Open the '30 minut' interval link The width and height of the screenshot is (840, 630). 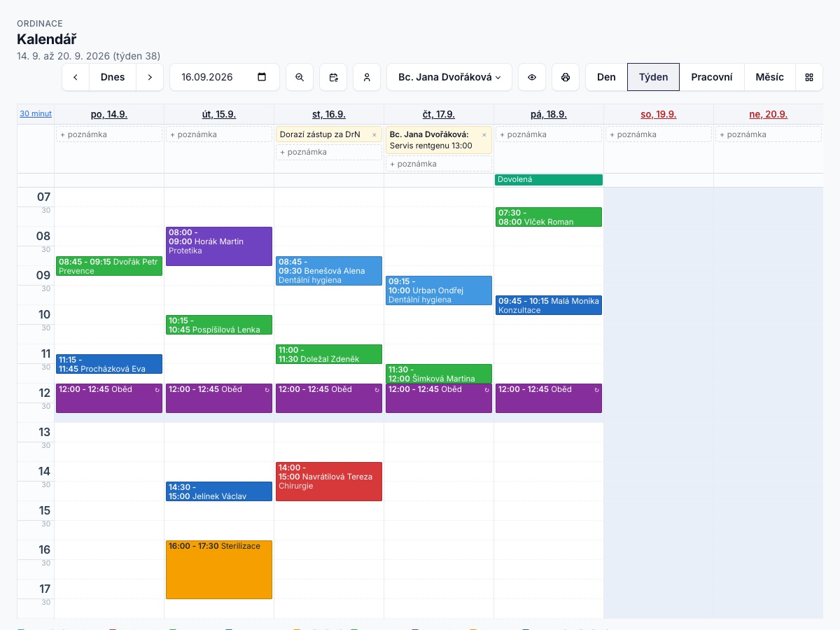pyautogui.click(x=35, y=113)
